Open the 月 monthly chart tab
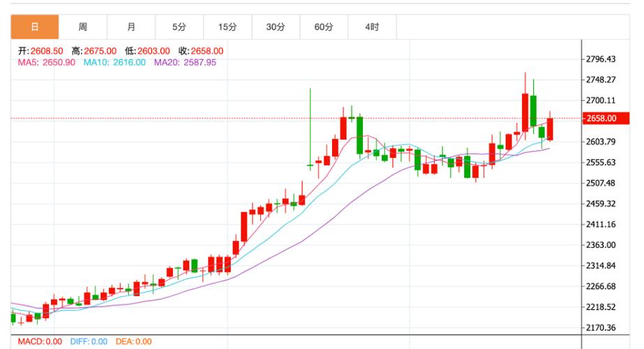644x349 pixels. click(x=131, y=27)
